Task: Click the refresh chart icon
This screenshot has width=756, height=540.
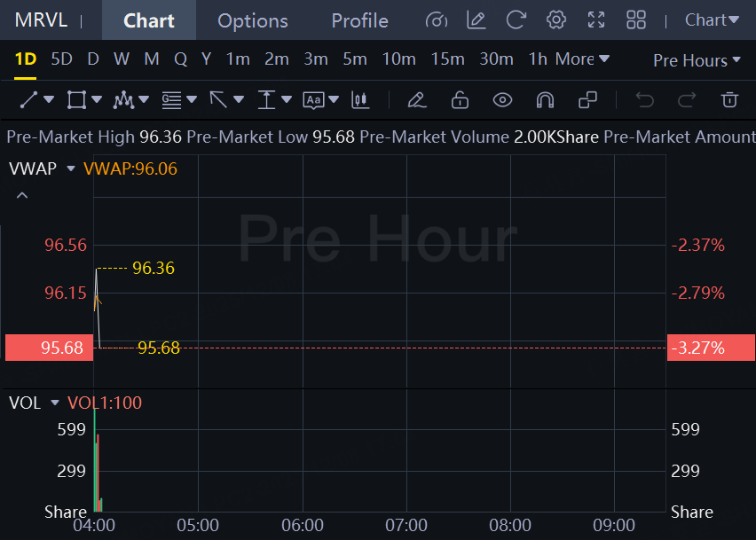Action: (516, 20)
